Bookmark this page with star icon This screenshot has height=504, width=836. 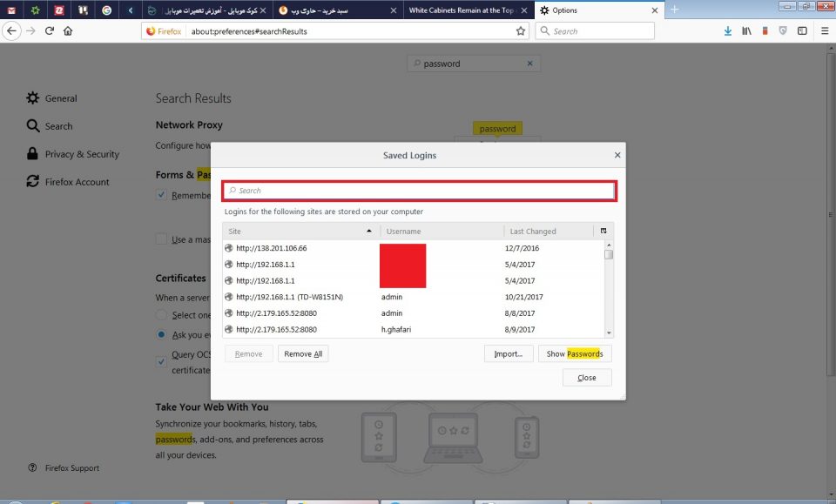(521, 30)
